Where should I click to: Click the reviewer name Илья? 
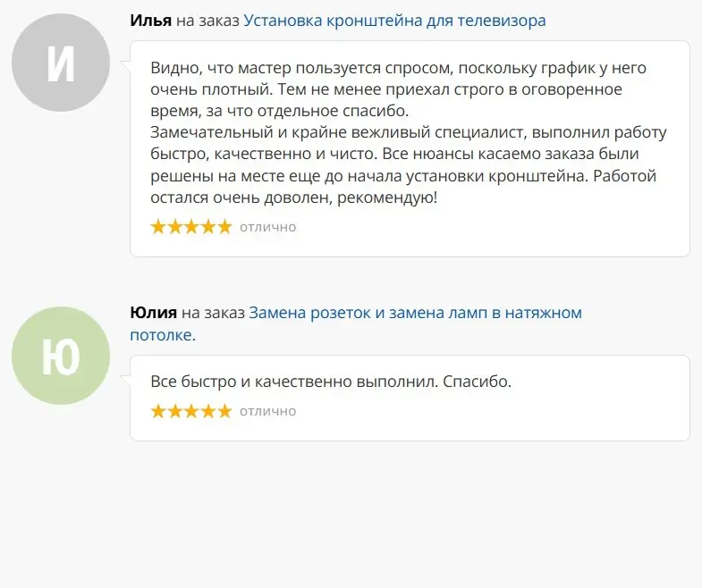click(x=151, y=20)
